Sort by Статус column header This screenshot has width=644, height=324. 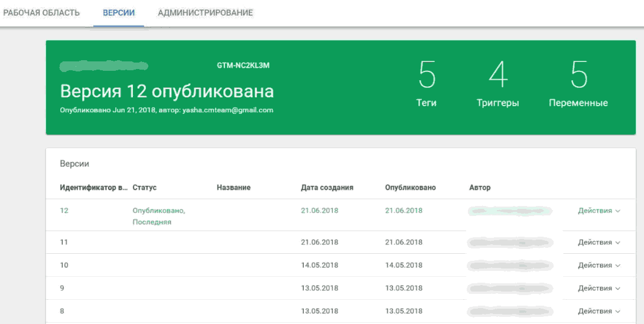point(145,188)
